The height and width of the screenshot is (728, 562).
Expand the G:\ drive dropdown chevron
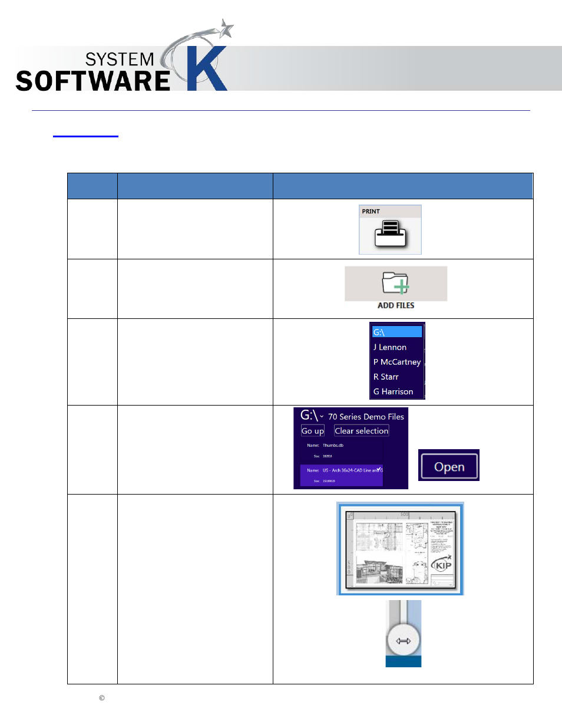(x=322, y=417)
